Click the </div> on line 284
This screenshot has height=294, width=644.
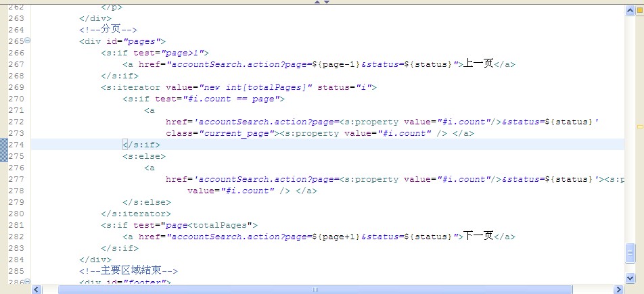(x=95, y=260)
